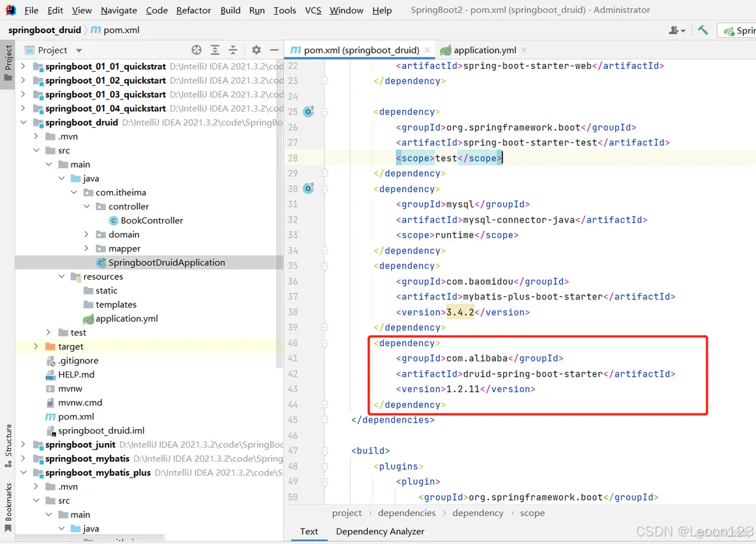Fold dependency block at line 40
This screenshot has width=756, height=544.
[324, 343]
